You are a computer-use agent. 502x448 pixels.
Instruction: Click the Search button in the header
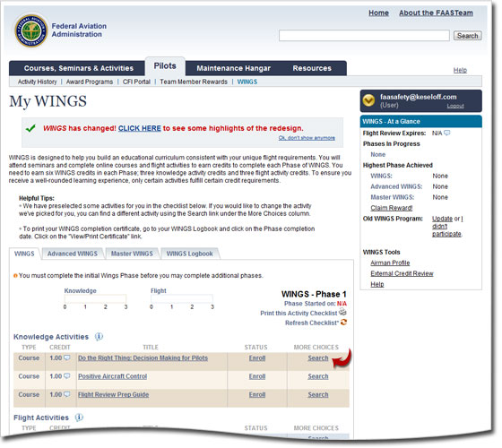click(x=467, y=36)
